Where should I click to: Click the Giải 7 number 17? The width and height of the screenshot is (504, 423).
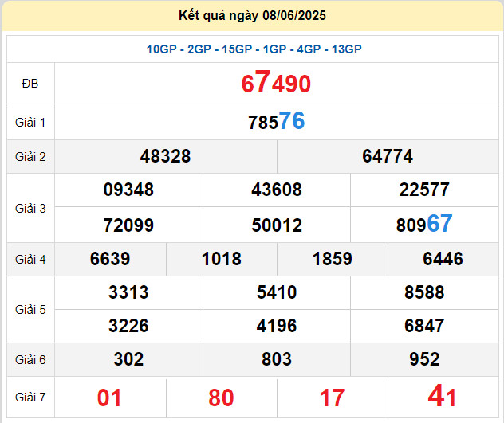[332, 398]
